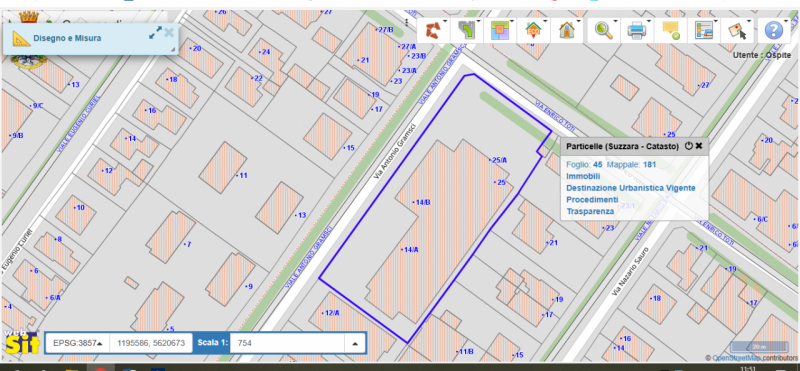The image size is (800, 371).
Task: Click house number 11/B on map
Action: click(x=466, y=351)
